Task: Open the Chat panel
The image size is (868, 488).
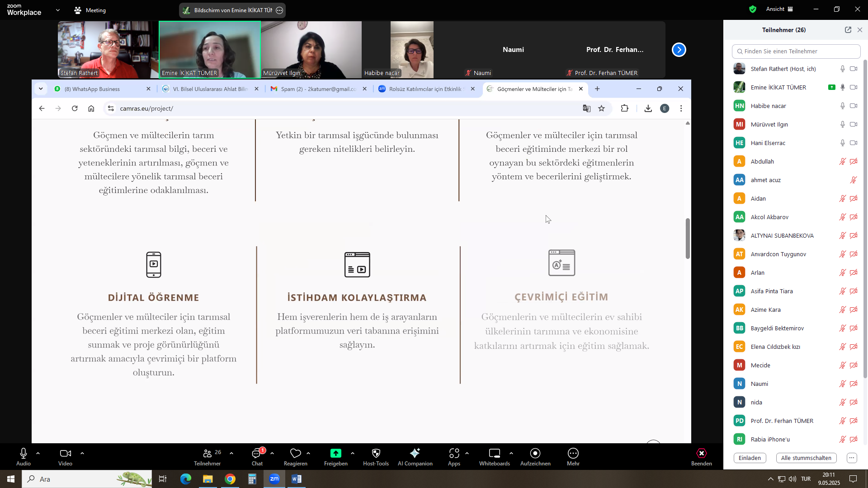Action: [257, 453]
